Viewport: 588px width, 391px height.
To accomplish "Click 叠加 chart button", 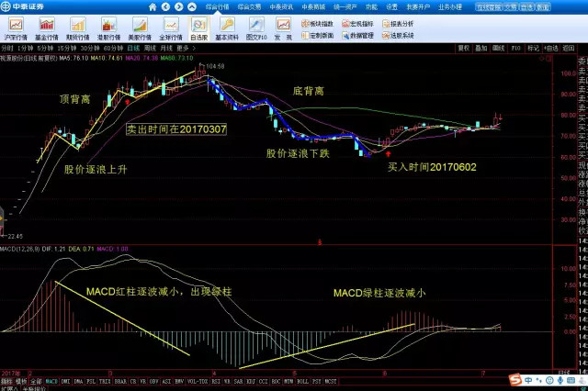I will point(481,48).
